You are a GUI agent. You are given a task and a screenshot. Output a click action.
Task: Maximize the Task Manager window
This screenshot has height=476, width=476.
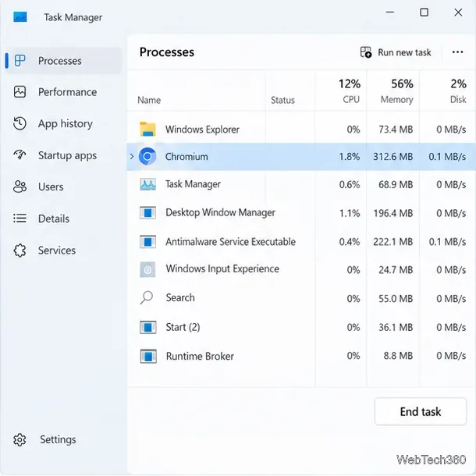point(424,12)
